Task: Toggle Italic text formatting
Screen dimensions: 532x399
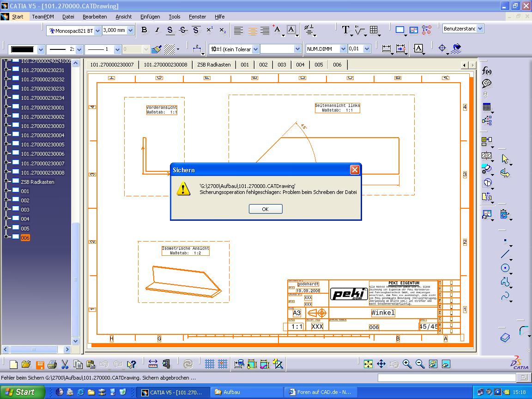Action: tap(157, 30)
